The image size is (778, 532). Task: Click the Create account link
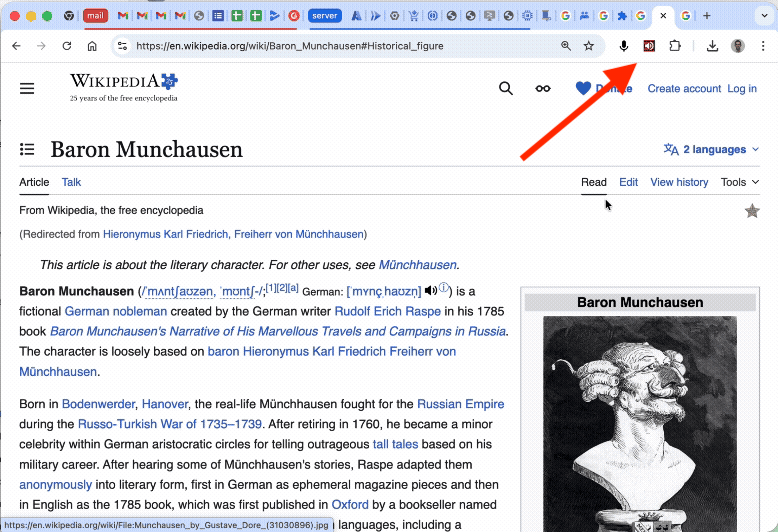(684, 89)
